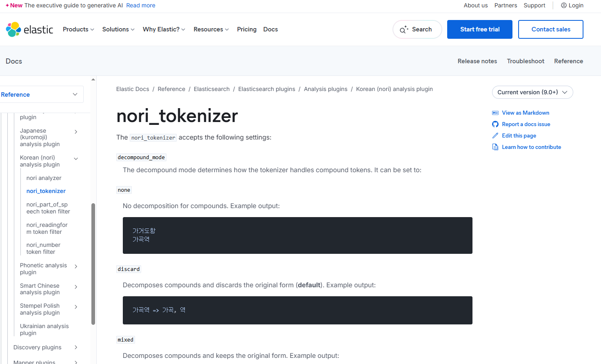The height and width of the screenshot is (364, 601).
Task: Open Elasticsearch plugins breadcrumb
Action: point(267,89)
